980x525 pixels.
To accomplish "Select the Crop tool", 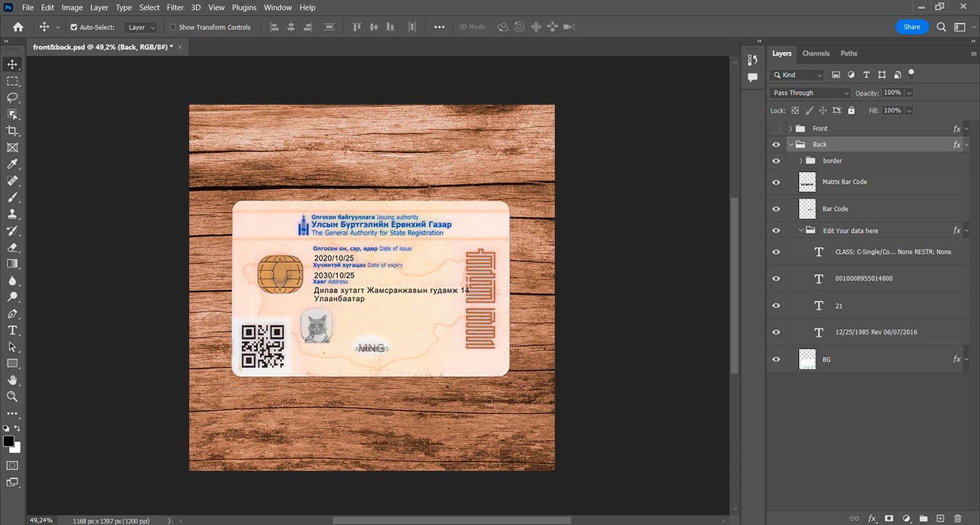I will pos(12,131).
